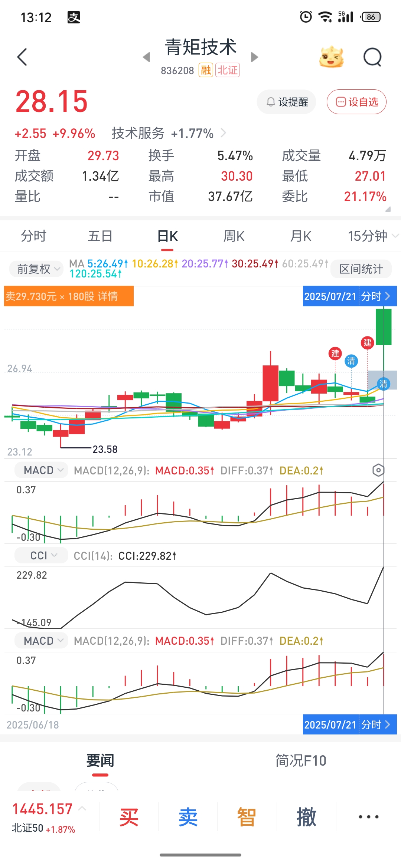Tap the first red 建 marker on chart
The height and width of the screenshot is (868, 401).
point(335,354)
